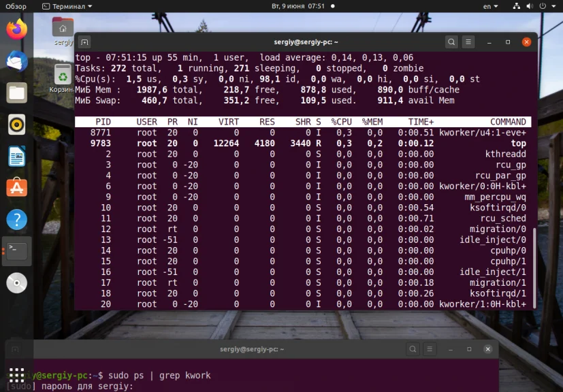Click the пароль для sergiy password prompt

pos(87,387)
